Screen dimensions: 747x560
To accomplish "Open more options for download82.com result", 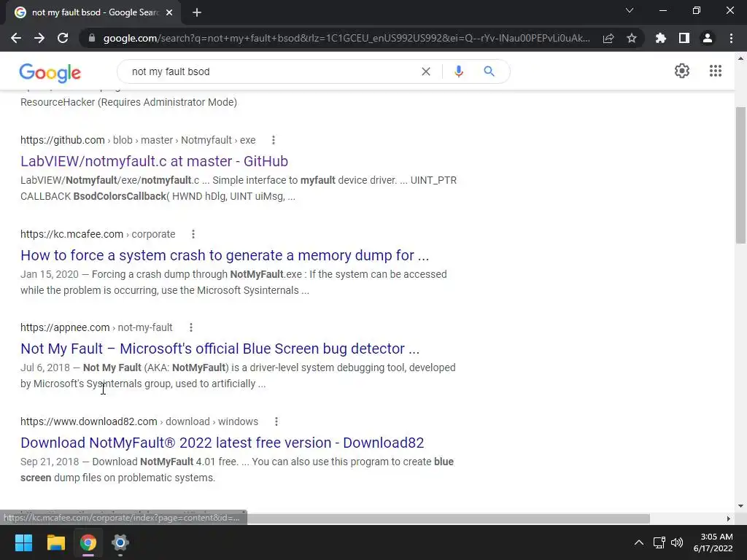I will tap(276, 421).
